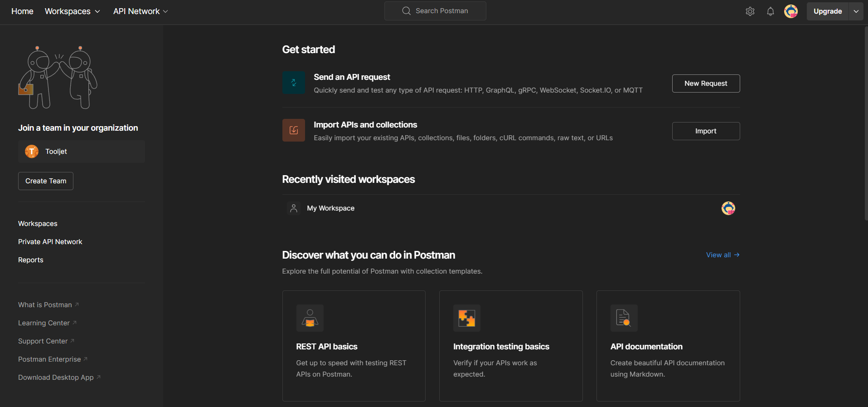Click the user avatar in header
The image size is (868, 407).
[x=790, y=11]
